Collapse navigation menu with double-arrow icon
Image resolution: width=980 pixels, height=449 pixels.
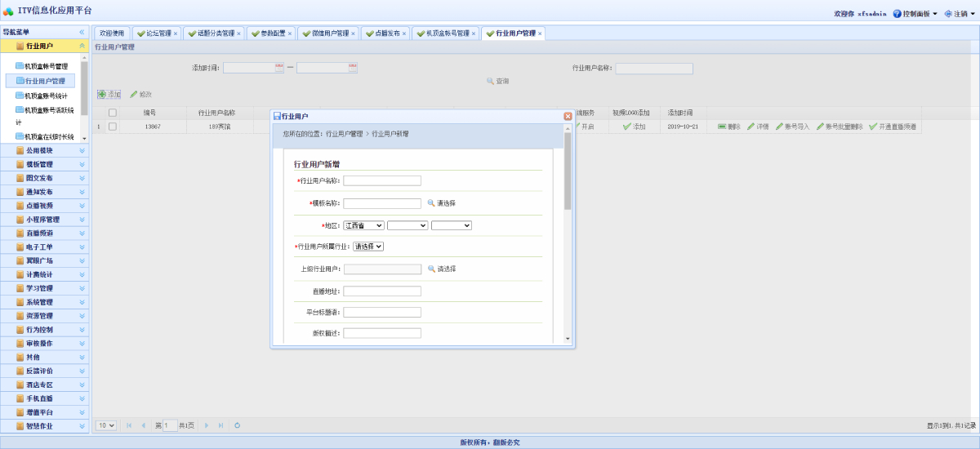[82, 32]
